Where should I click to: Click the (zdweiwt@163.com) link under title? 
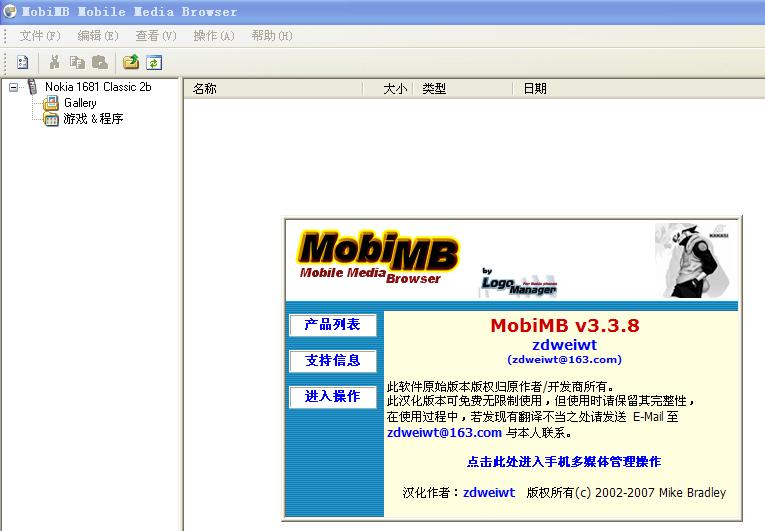tap(564, 360)
